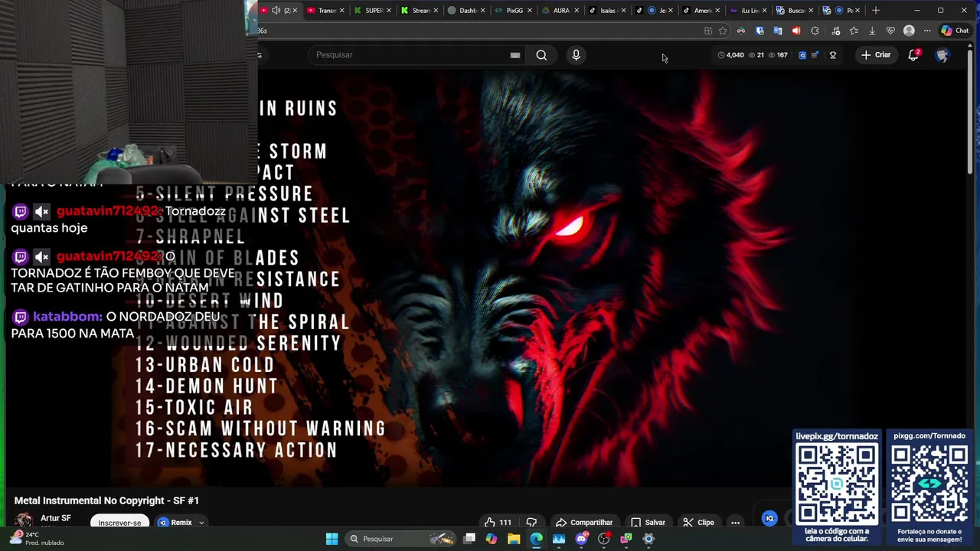Open the YouTube account avatar menu
Viewport: 980px width, 551px height.
[x=942, y=55]
